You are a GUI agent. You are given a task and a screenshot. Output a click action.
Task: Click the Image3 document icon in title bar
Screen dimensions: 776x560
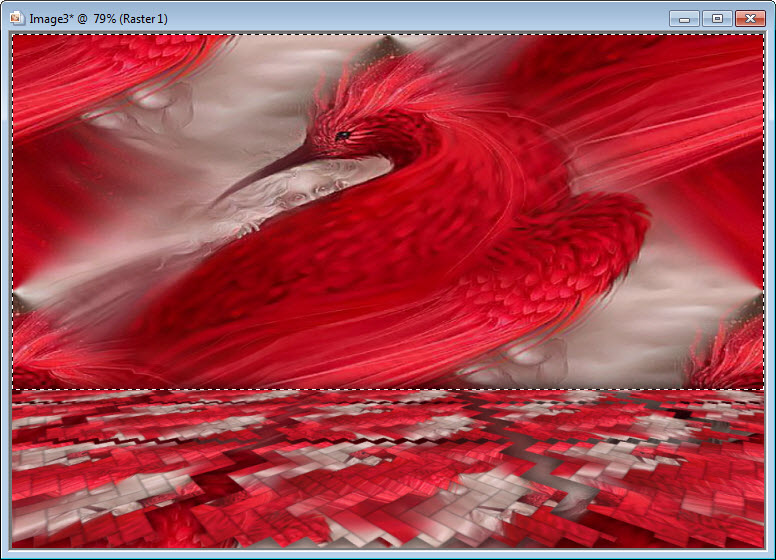pos(17,18)
